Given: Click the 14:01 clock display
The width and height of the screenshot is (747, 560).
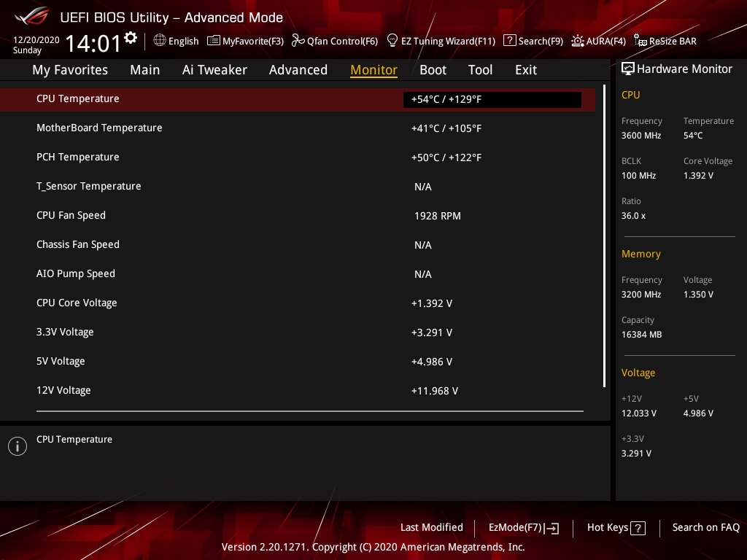Looking at the screenshot, I should 93,43.
